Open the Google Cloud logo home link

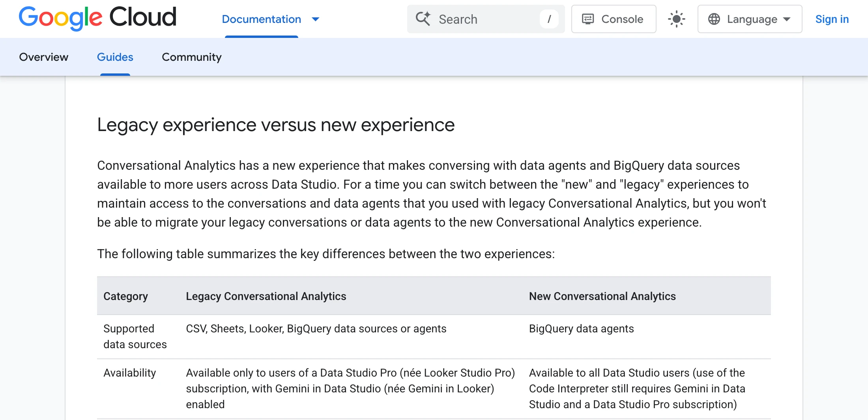(97, 18)
